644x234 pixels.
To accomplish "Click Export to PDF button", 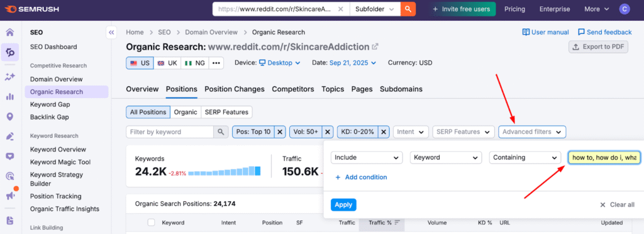I will 599,47.
